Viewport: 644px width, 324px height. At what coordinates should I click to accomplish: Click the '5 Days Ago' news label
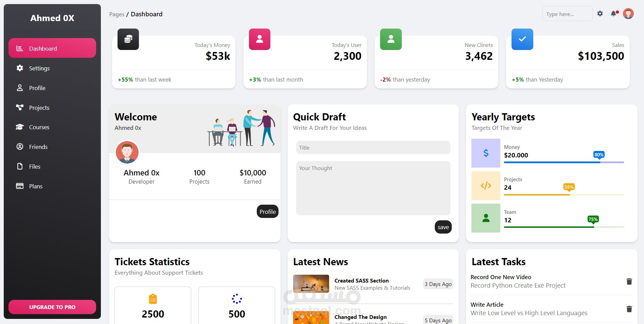(x=438, y=320)
